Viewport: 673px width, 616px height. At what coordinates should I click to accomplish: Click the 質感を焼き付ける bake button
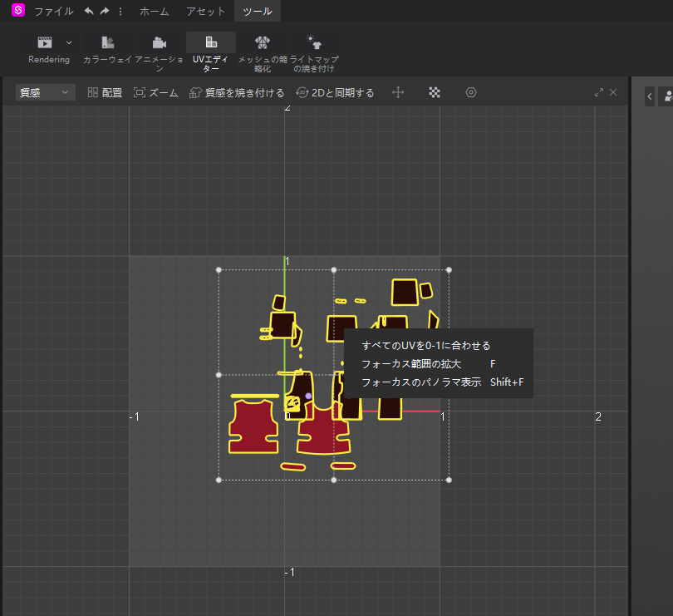pos(237,92)
